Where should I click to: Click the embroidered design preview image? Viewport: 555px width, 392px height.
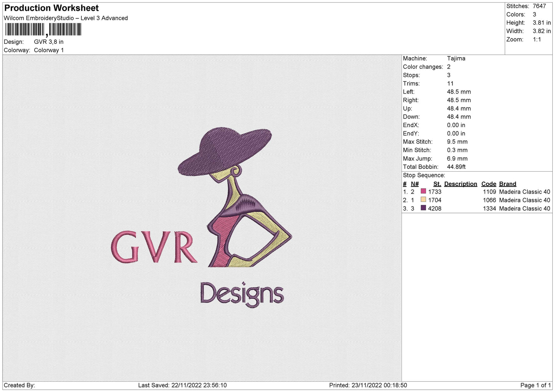coord(202,218)
